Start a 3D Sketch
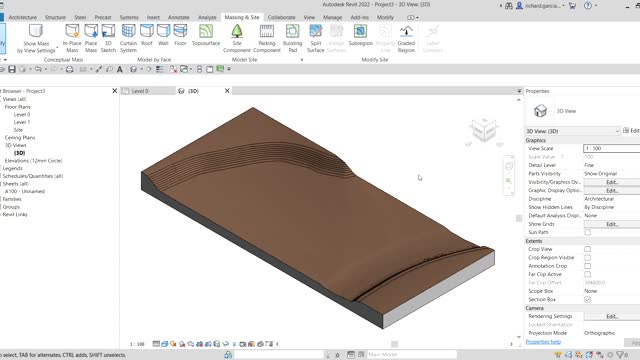Viewport: 640px width, 360px height. tap(108, 38)
